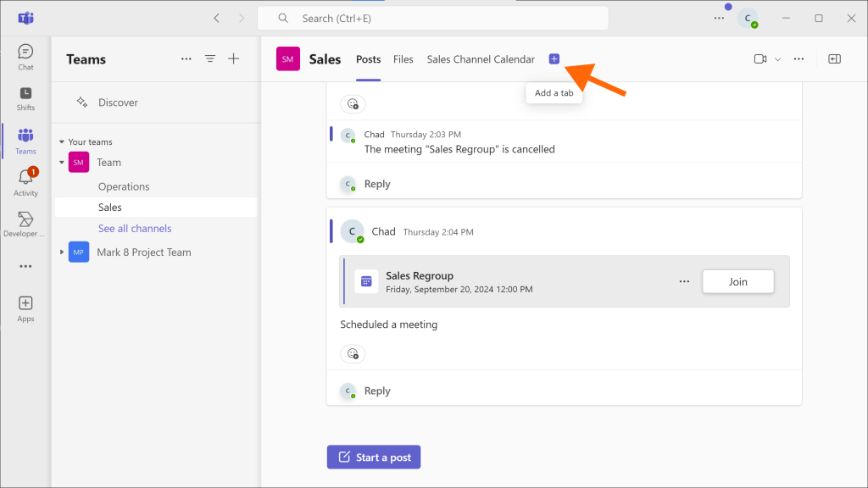Click the Sales channel title
868x488 pixels.
pos(325,59)
